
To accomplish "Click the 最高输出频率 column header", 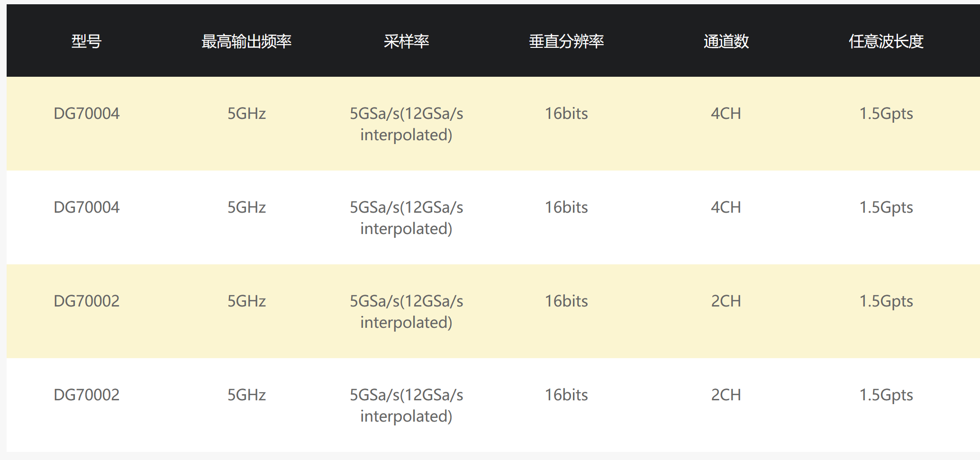I will (246, 42).
